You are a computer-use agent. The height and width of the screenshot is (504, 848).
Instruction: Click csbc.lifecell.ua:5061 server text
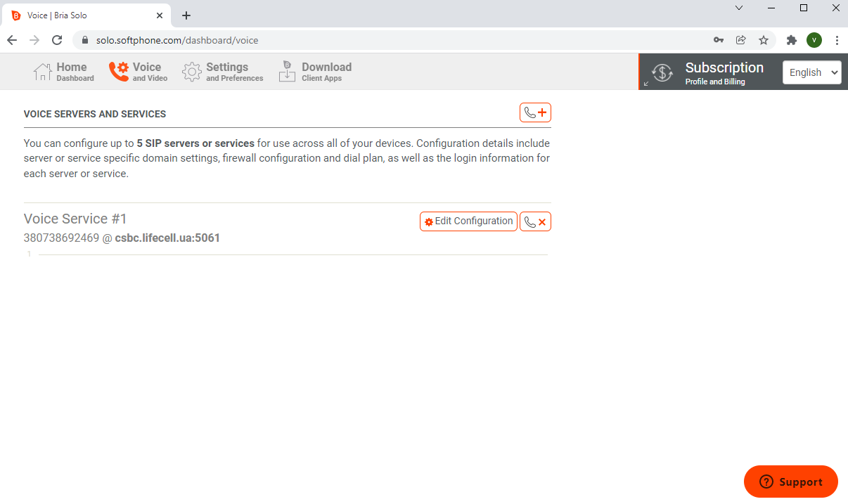coord(167,238)
